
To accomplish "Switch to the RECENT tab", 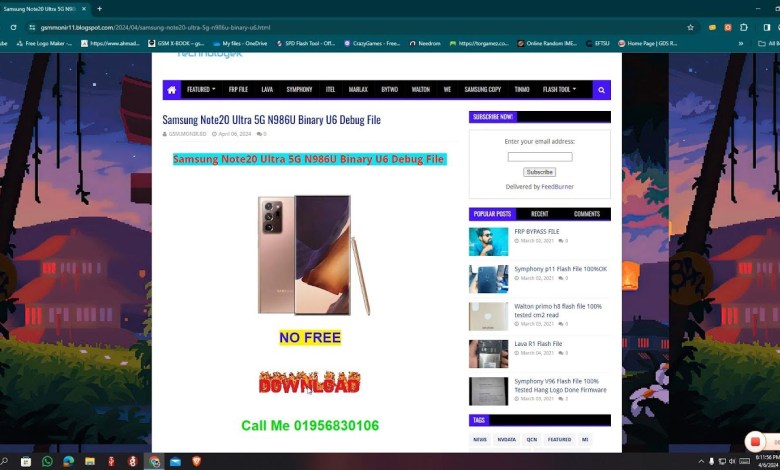I will 539,214.
